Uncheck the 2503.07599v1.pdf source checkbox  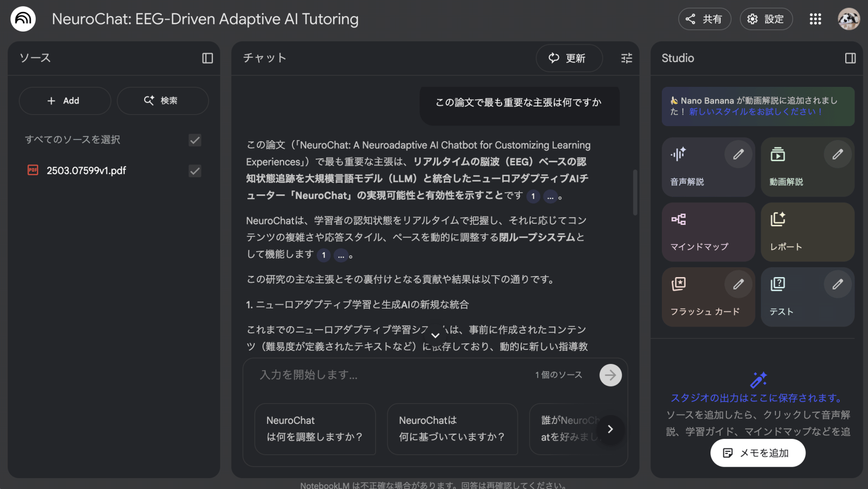[195, 171]
